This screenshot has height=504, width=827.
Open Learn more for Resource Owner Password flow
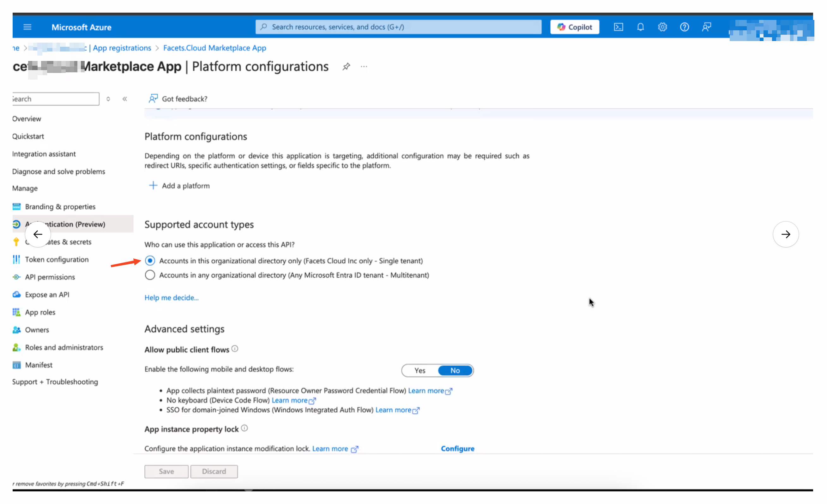(x=430, y=391)
